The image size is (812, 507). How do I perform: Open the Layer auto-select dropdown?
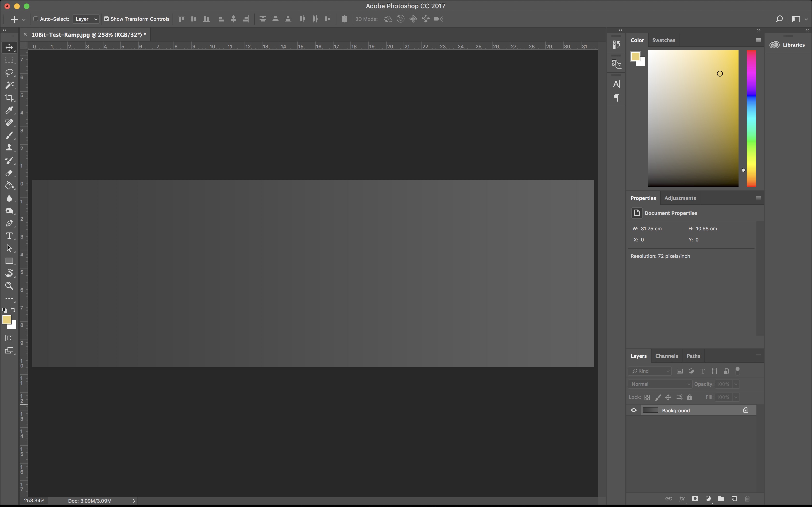(86, 19)
